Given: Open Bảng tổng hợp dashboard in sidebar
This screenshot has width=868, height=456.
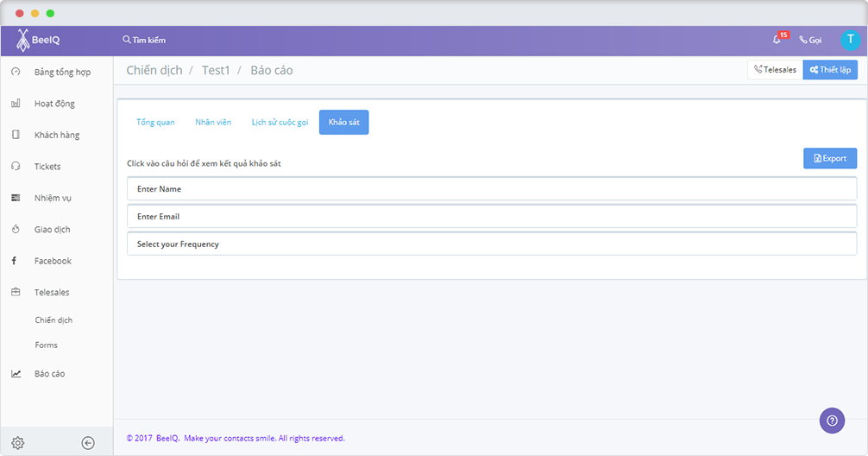Looking at the screenshot, I should 61,72.
